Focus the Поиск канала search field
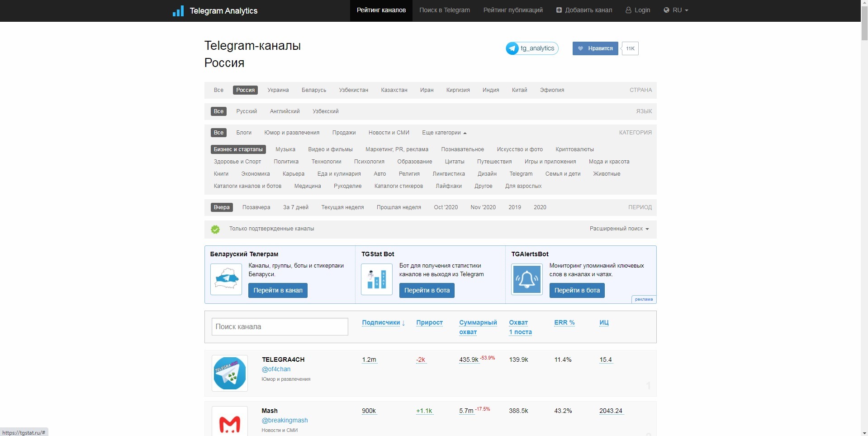This screenshot has height=436, width=868. pyautogui.click(x=280, y=326)
